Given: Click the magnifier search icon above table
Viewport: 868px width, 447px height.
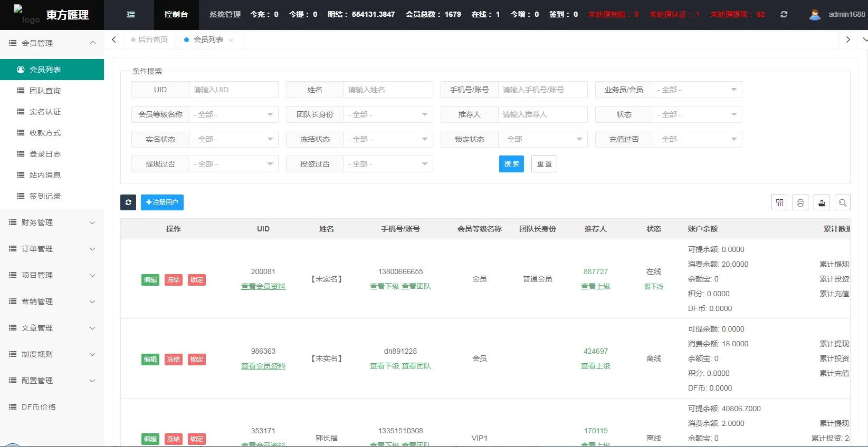Looking at the screenshot, I should [x=843, y=203].
